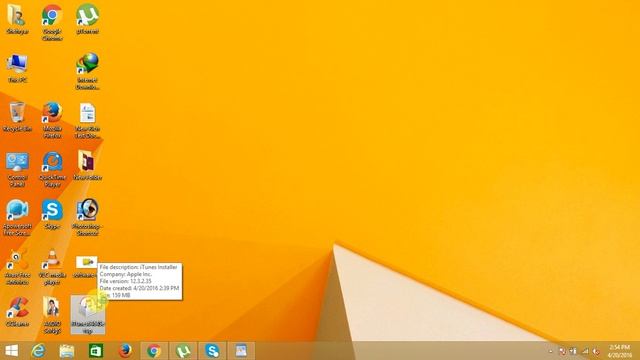
Task: Open the Windows Store taskbar icon
Action: pos(96,351)
